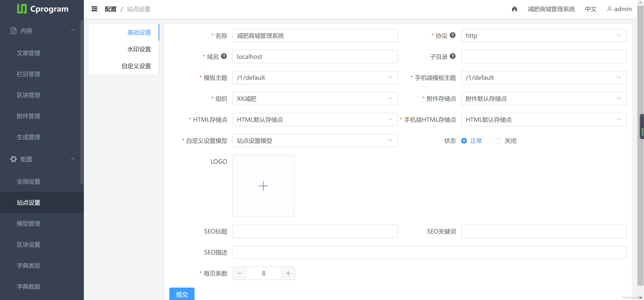Click the 减肥商城管理系统 header link
Image resolution: width=644 pixels, height=300 pixels.
click(x=551, y=9)
